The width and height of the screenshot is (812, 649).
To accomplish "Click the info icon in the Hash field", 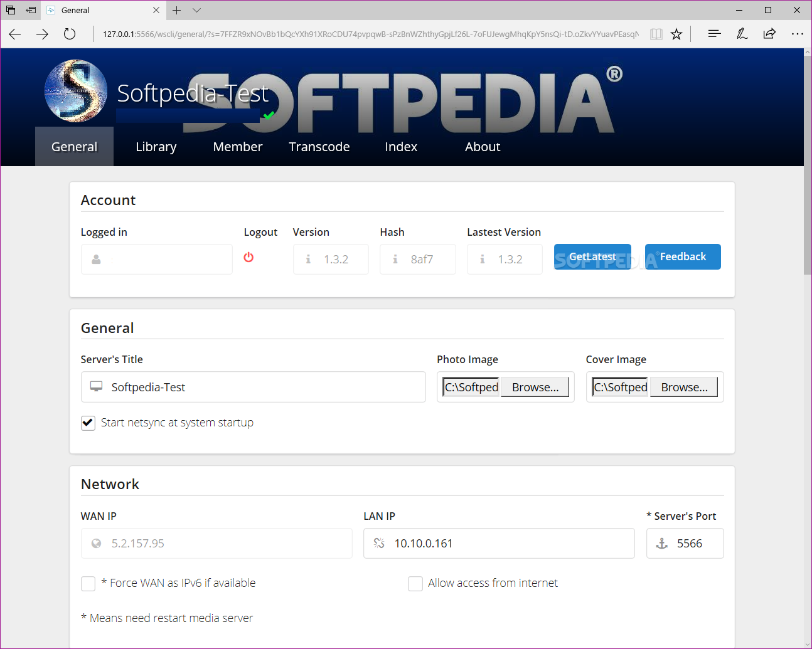I will coord(395,259).
